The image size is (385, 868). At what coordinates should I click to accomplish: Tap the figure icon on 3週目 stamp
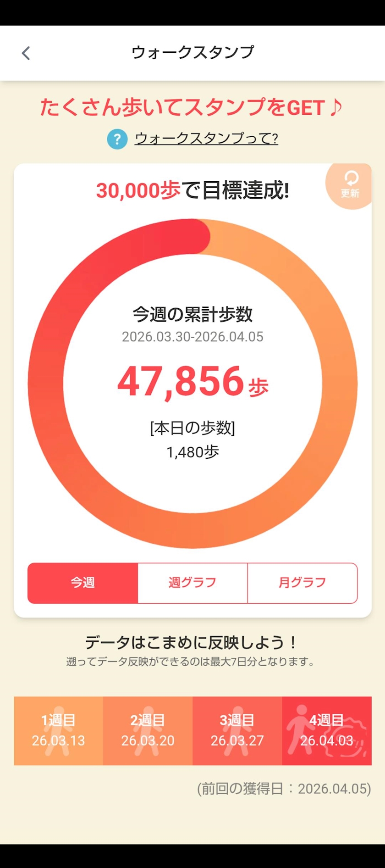pos(237,730)
